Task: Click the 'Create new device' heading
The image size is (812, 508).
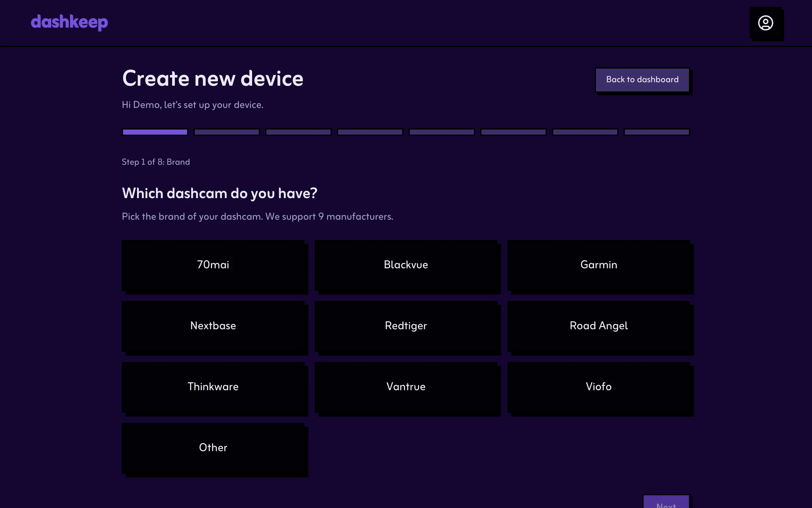Action: (213, 79)
